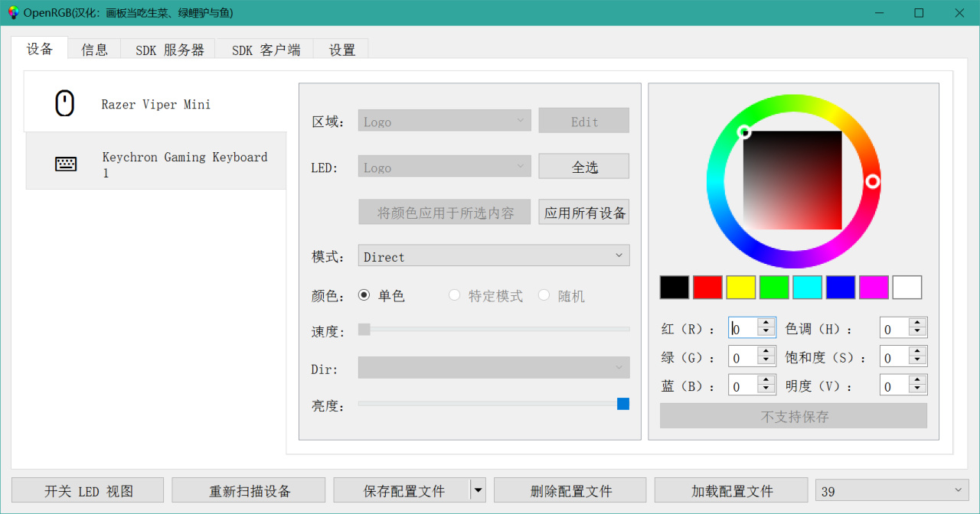Open the LED Logo dropdown
The width and height of the screenshot is (980, 514).
(x=444, y=167)
